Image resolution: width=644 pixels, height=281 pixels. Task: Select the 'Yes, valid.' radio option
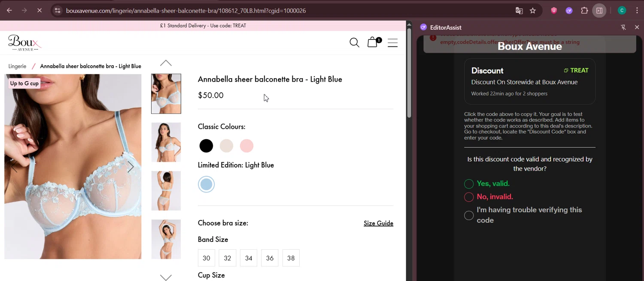click(469, 184)
